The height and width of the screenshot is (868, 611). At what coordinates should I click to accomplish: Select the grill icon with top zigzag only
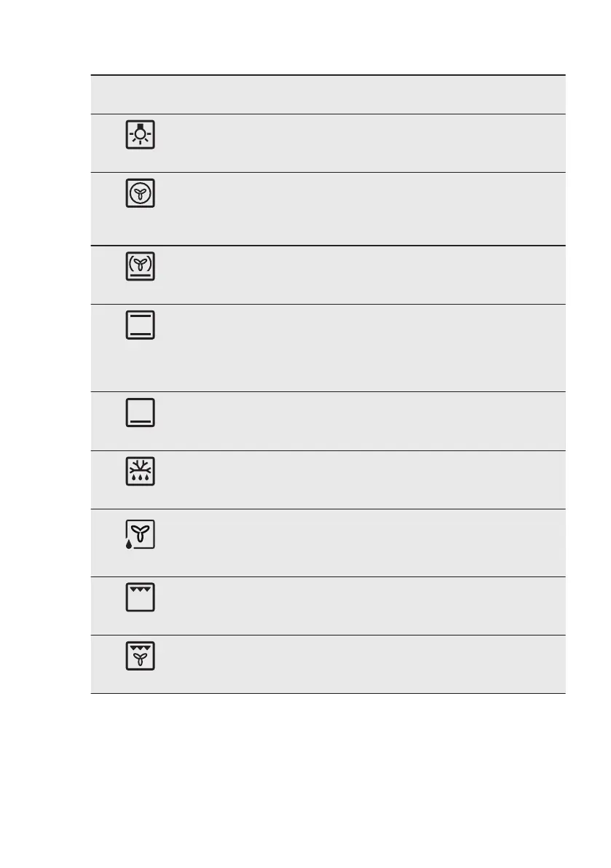point(141,598)
